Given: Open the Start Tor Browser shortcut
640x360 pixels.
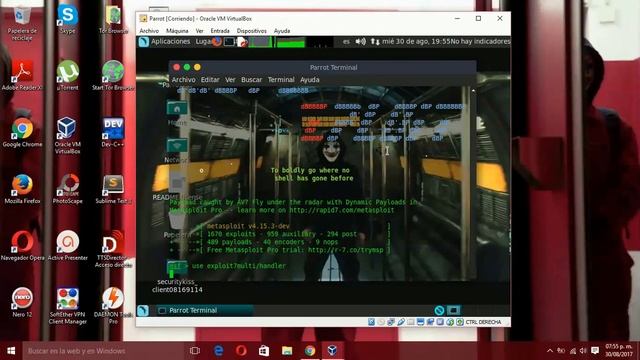Looking at the screenshot, I should point(113,76).
